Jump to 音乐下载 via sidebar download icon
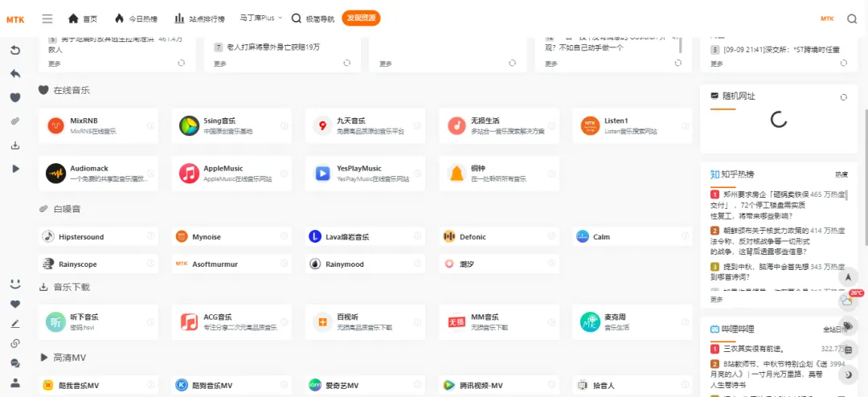868x397 pixels. click(x=15, y=145)
